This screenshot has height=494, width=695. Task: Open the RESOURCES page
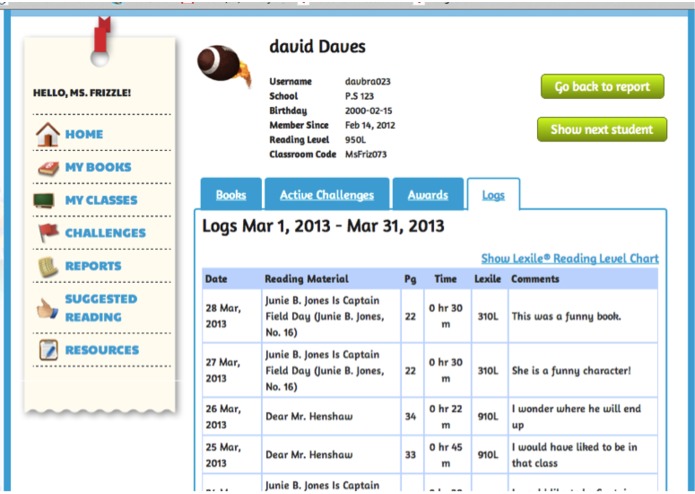click(x=102, y=350)
